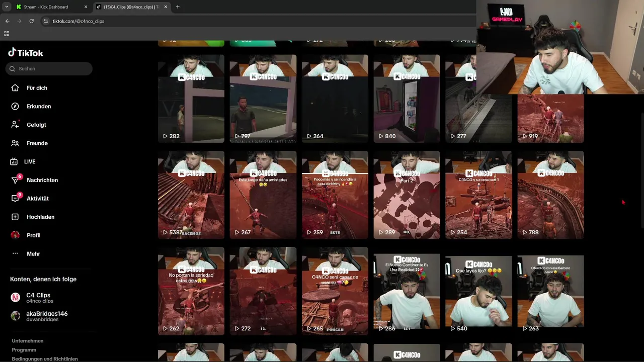The height and width of the screenshot is (362, 644).
Task: Click site info icon in address bar
Action: point(46,21)
